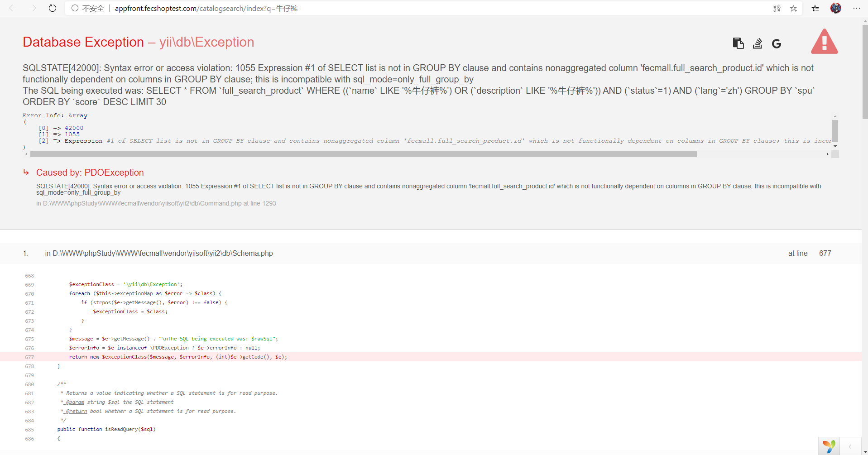
Task: Search the error on Google
Action: pyautogui.click(x=777, y=44)
